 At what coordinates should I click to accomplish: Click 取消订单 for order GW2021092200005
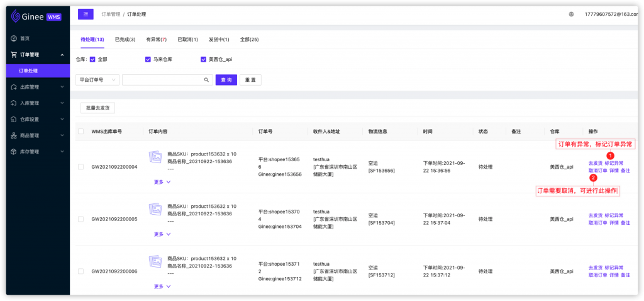597,222
